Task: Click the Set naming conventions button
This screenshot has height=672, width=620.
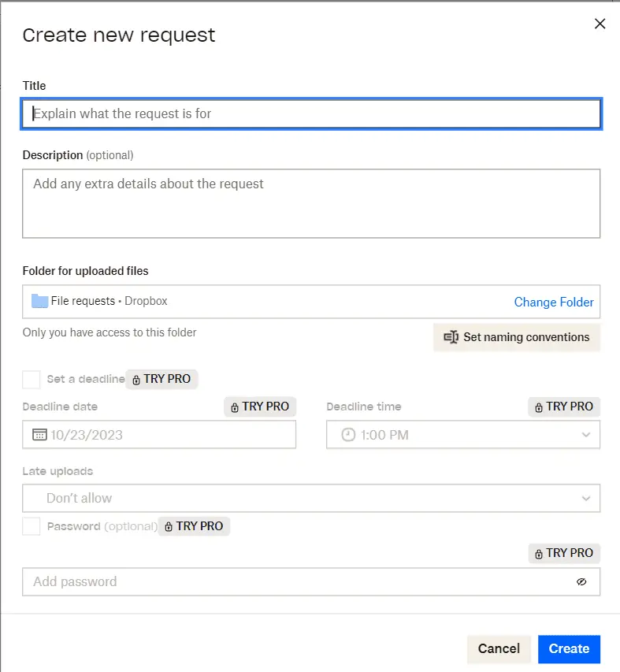Action: point(516,337)
